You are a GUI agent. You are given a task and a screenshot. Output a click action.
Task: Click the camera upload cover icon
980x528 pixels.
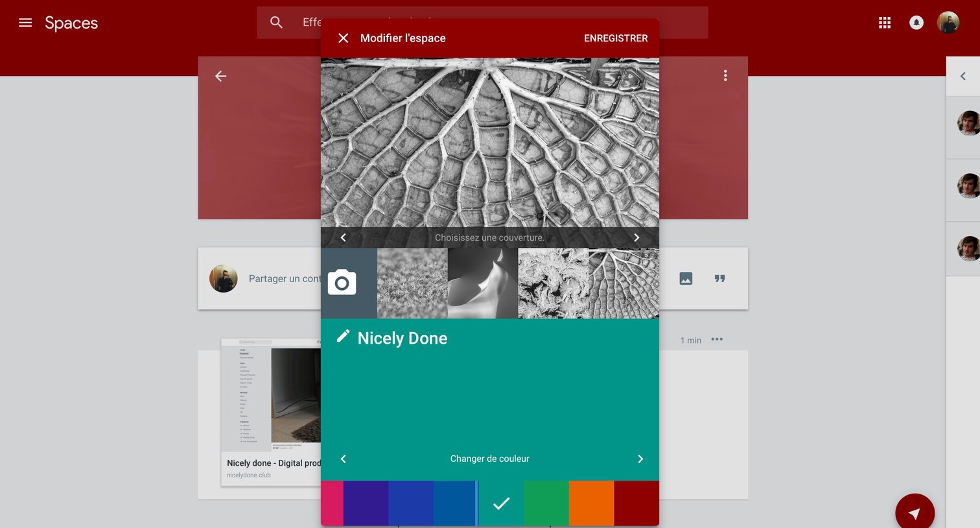(342, 283)
